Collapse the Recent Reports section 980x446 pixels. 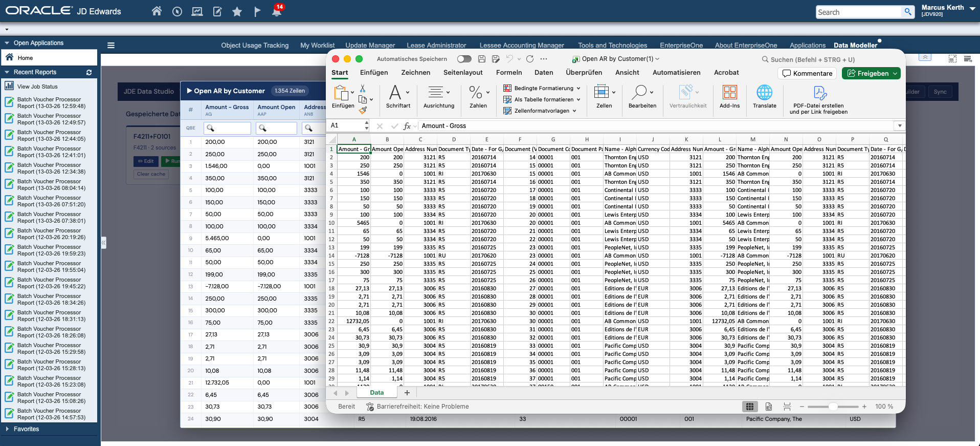(7, 72)
